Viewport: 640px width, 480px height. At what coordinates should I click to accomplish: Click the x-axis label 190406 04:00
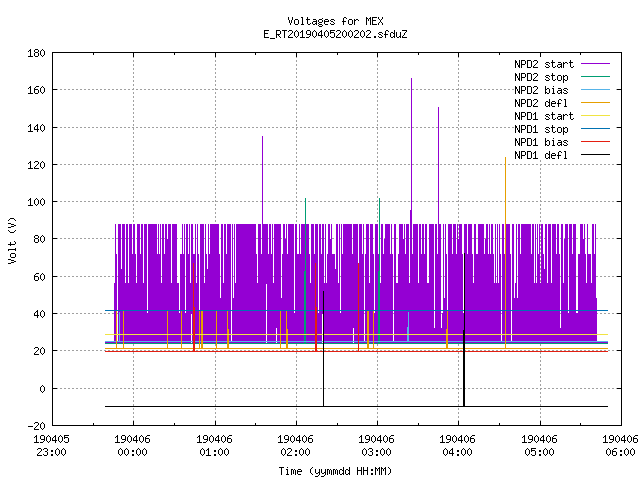coord(458,446)
